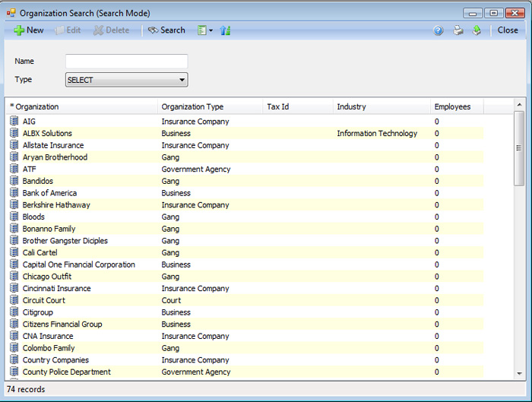The height and width of the screenshot is (402, 532).
Task: Select the Citigroup organization name
Action: 38,312
